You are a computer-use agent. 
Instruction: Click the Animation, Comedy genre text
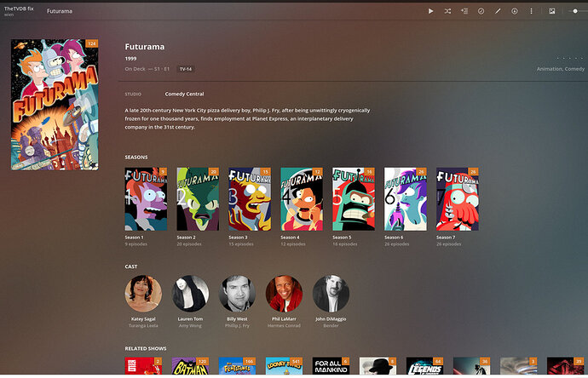pos(560,69)
